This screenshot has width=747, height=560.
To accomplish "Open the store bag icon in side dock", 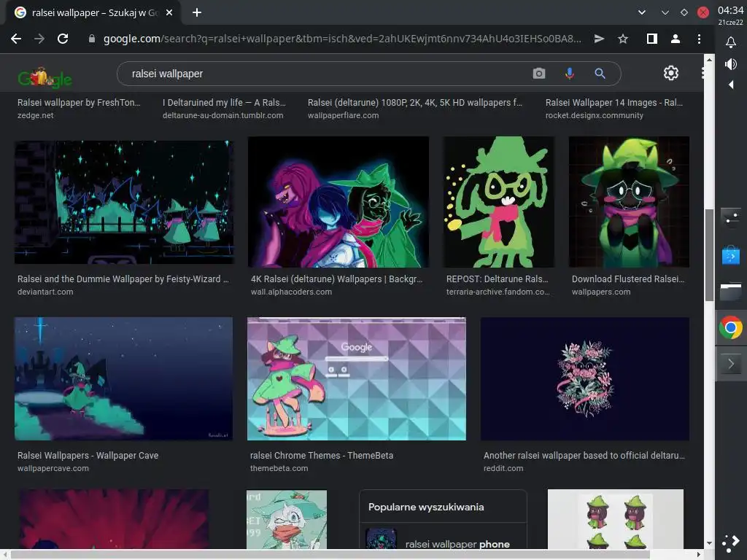I will pyautogui.click(x=731, y=255).
